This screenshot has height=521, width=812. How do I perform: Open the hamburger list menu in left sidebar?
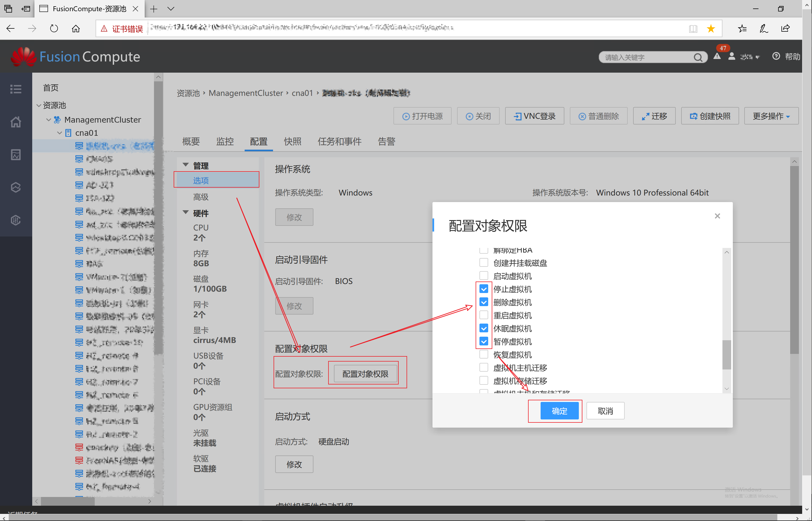pyautogui.click(x=16, y=89)
